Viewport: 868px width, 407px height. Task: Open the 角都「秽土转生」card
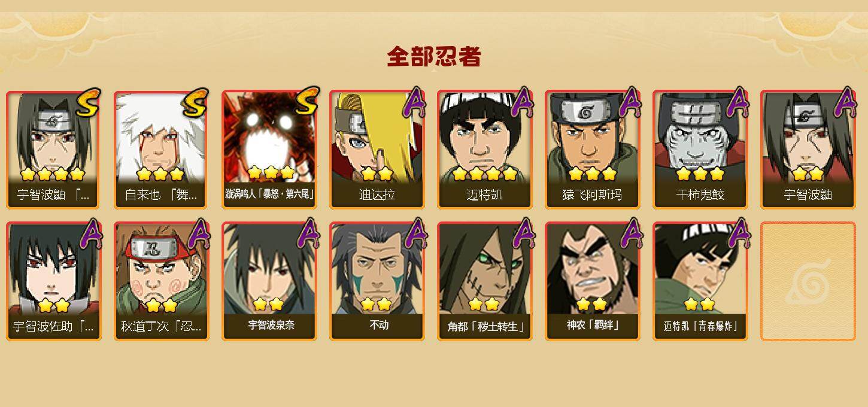(484, 281)
